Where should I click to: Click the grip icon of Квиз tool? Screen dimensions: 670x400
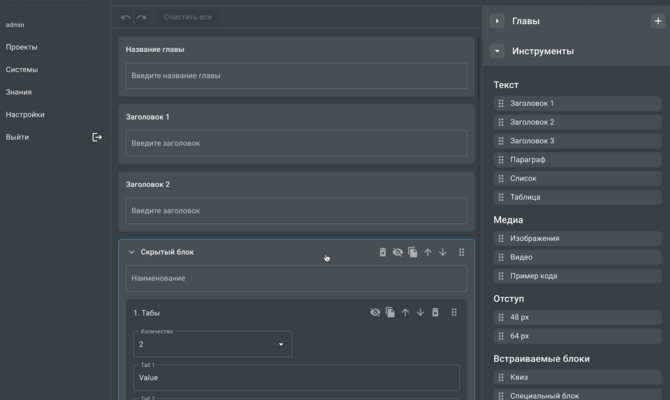(501, 377)
